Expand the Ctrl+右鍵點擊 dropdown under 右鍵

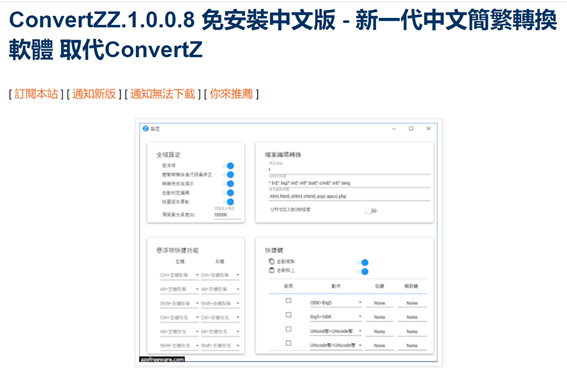coord(220,275)
